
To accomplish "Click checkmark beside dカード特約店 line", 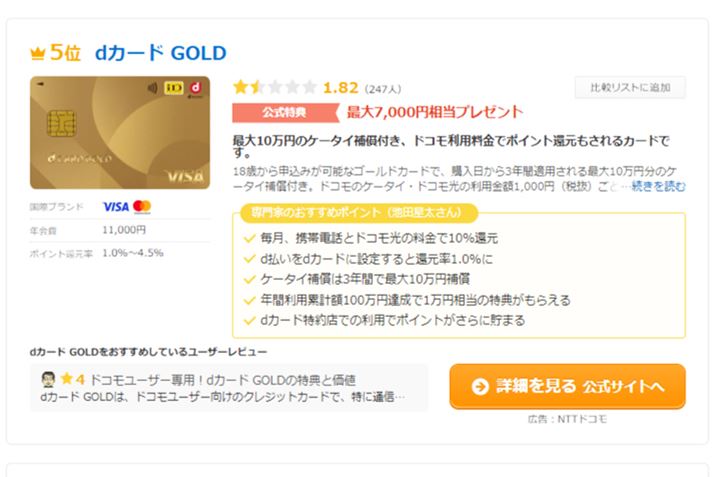I will pyautogui.click(x=249, y=321).
